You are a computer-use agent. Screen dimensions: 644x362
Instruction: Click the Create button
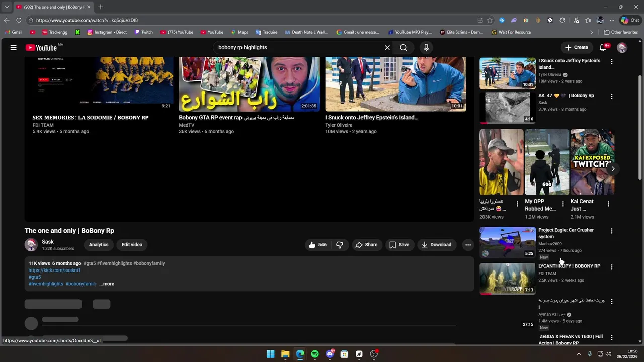[576, 47]
